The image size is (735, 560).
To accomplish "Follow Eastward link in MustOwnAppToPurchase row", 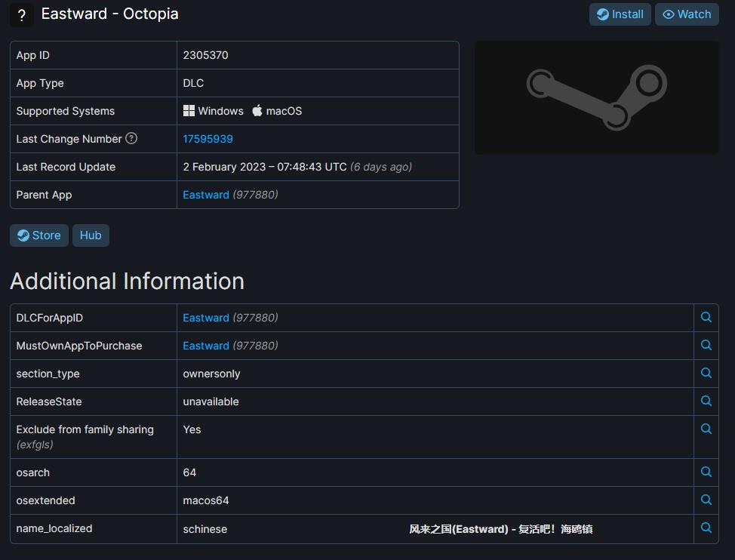I will (x=205, y=346).
